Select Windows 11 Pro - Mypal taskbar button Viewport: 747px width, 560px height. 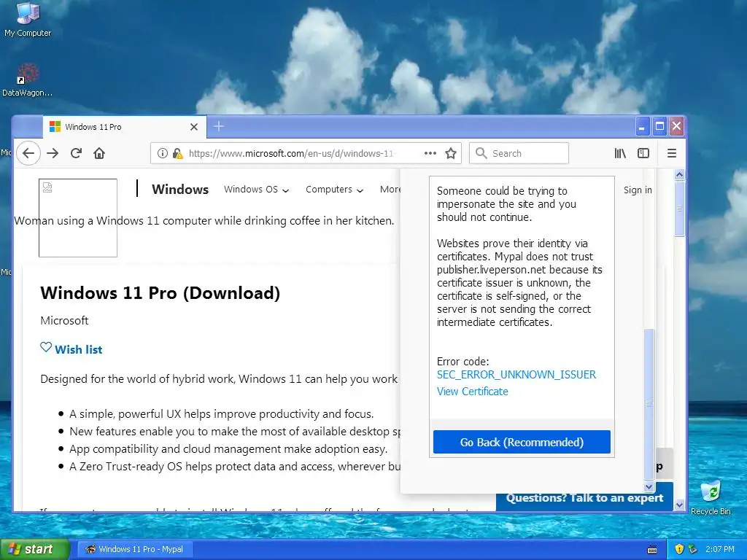pyautogui.click(x=135, y=549)
